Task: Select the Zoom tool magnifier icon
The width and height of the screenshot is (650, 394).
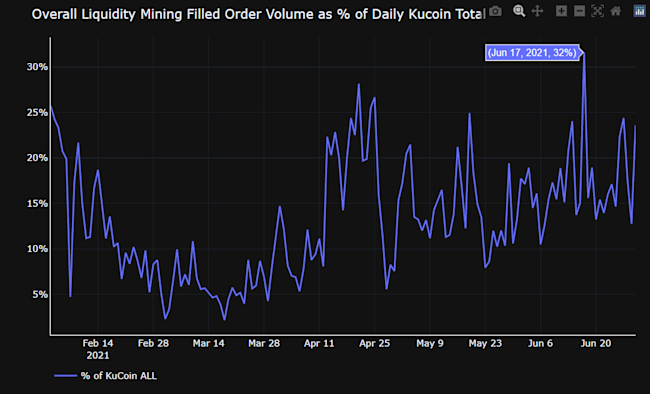Action: 519,11
